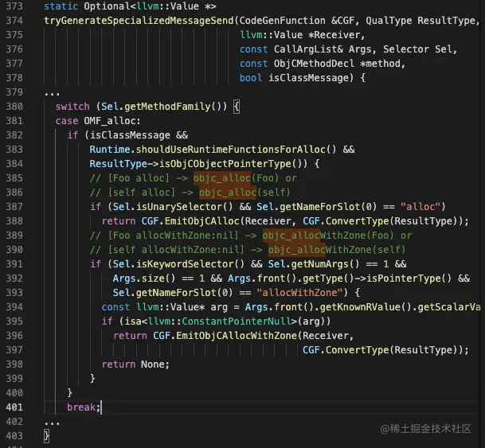Screen dimensions: 485x448
Task: Click 'QualType ResultType' parameter
Action: pyautogui.click(x=420, y=21)
